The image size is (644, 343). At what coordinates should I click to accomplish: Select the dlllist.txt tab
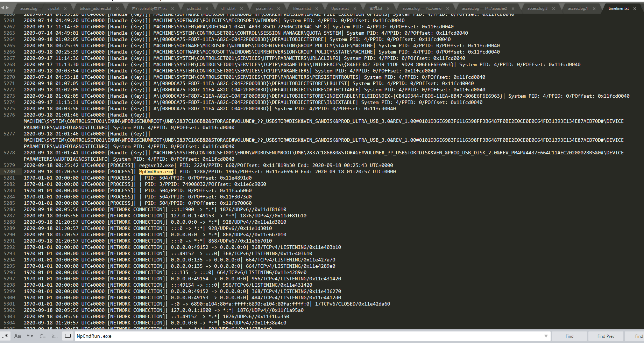[x=228, y=8]
